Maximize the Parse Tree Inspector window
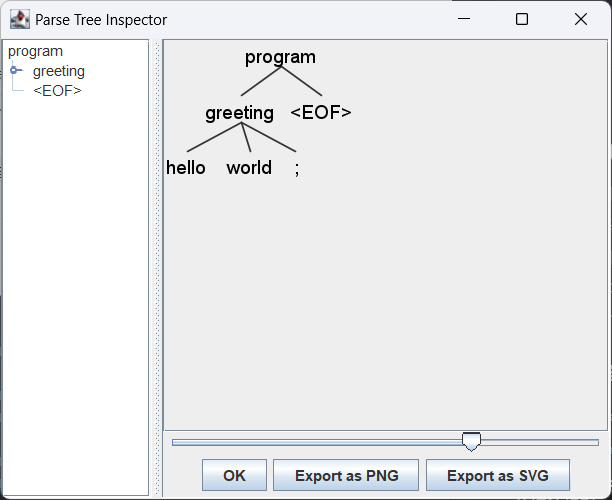 point(522,19)
